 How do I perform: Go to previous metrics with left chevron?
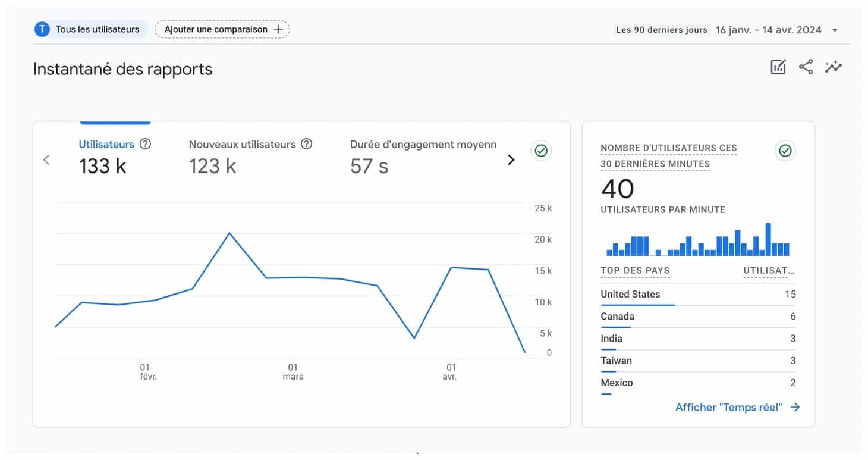(x=46, y=159)
